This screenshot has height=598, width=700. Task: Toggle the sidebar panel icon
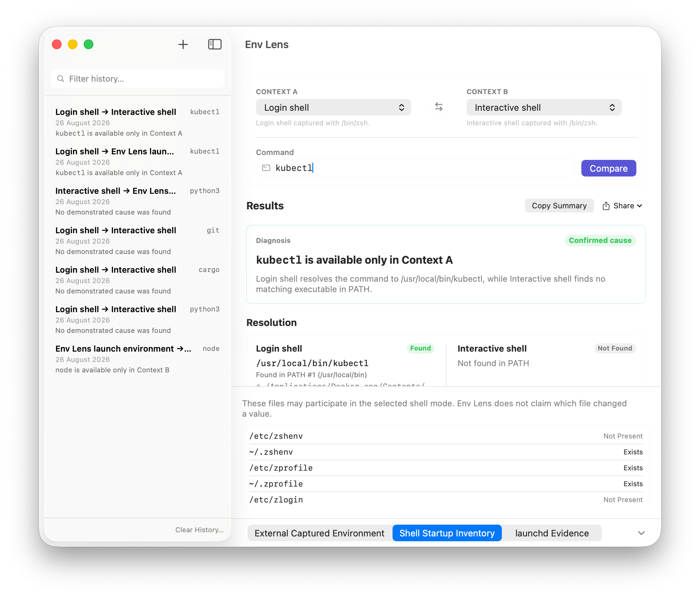coord(215,44)
